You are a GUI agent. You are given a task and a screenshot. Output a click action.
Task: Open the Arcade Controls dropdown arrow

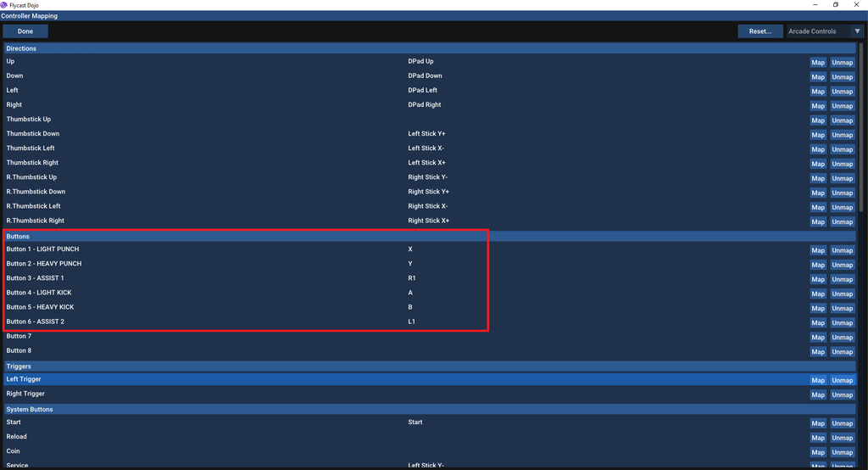pos(857,31)
